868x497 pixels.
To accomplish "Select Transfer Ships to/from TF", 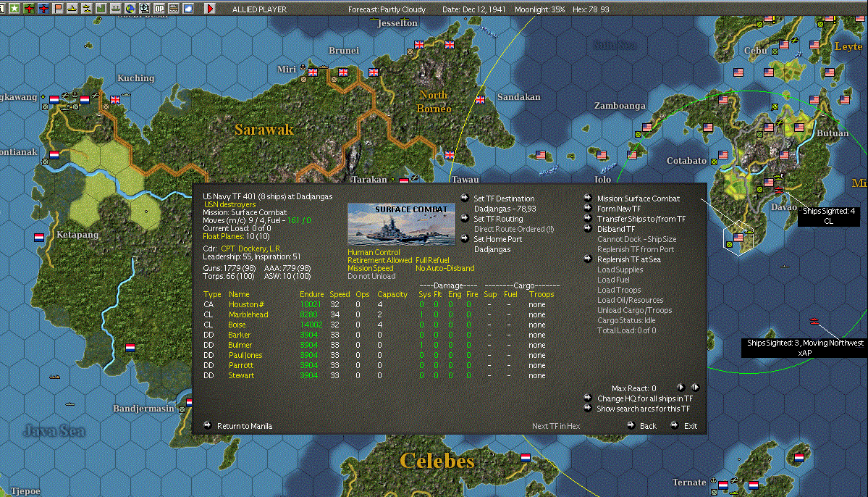I will point(641,219).
